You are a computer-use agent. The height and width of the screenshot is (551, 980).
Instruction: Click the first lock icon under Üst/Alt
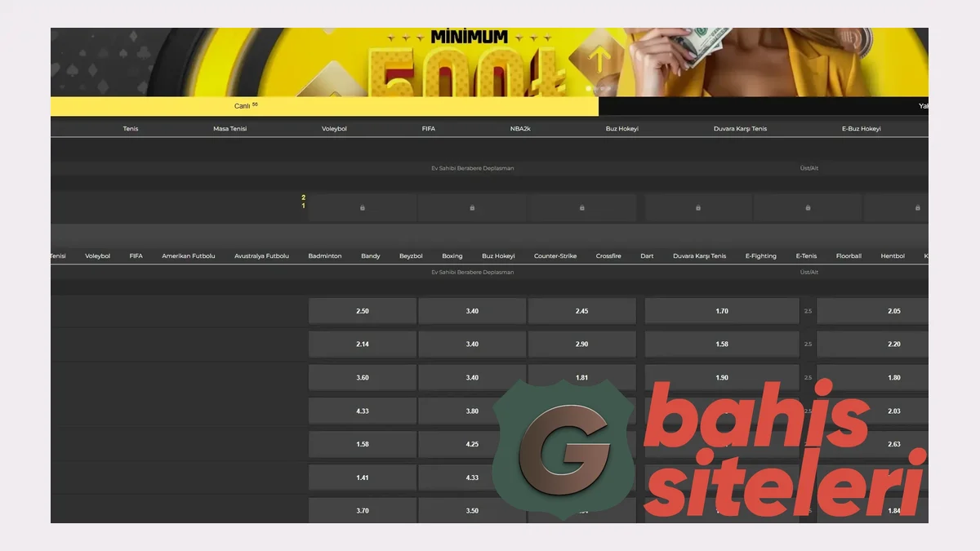tap(698, 208)
